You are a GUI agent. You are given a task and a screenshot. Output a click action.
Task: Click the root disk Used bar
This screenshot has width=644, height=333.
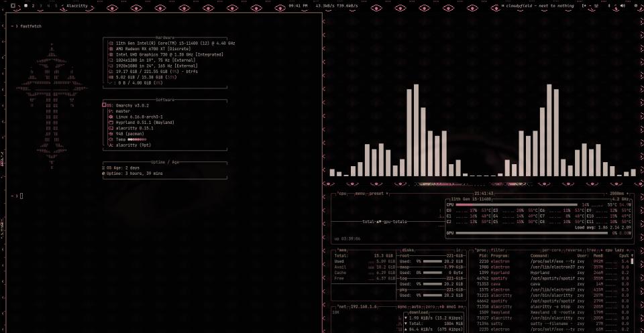point(433,261)
